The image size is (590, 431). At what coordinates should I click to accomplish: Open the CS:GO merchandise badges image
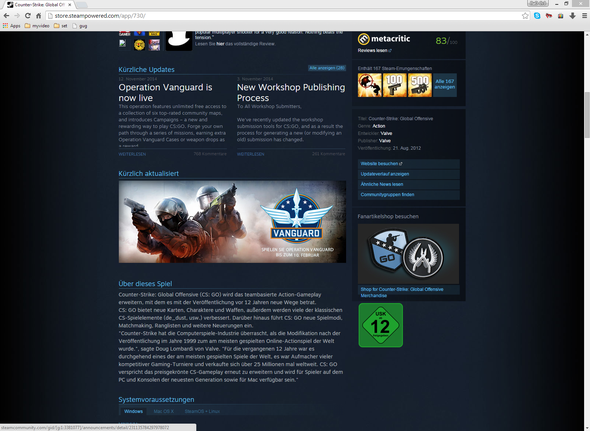(x=408, y=254)
